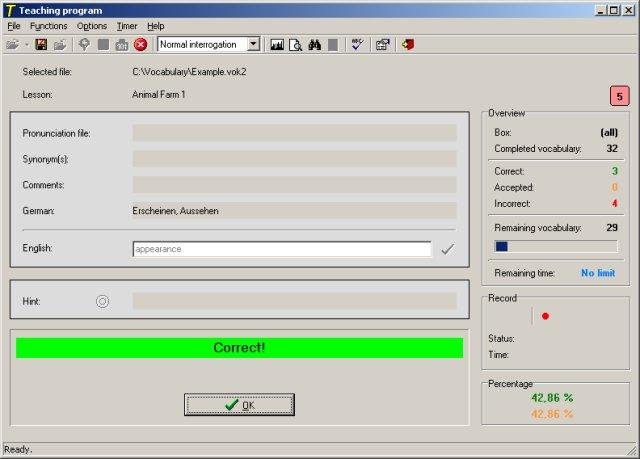
Task: Click the Comments field
Action: (x=294, y=184)
